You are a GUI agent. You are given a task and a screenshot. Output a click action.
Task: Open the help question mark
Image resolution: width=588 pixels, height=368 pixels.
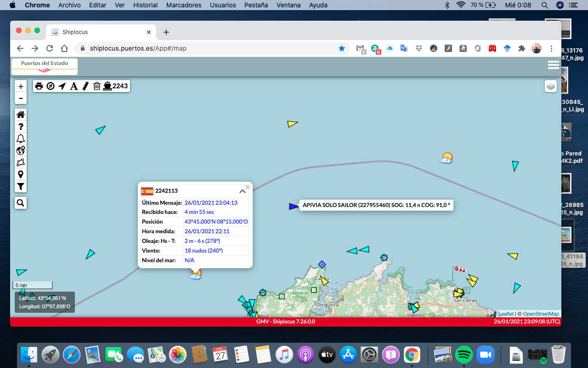pos(20,126)
